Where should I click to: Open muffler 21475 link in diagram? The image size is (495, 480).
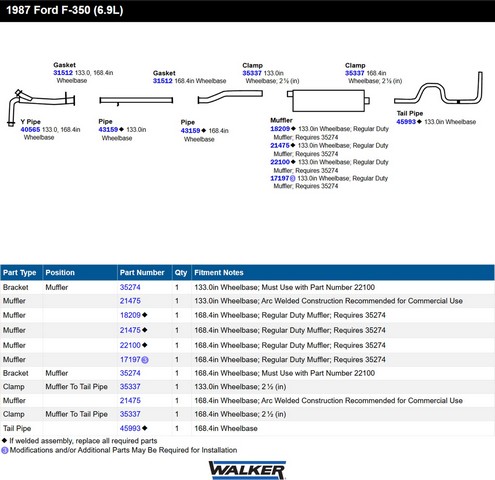point(280,145)
